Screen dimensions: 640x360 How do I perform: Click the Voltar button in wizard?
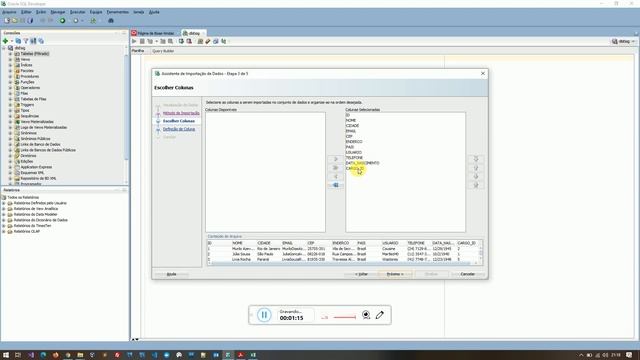361,274
